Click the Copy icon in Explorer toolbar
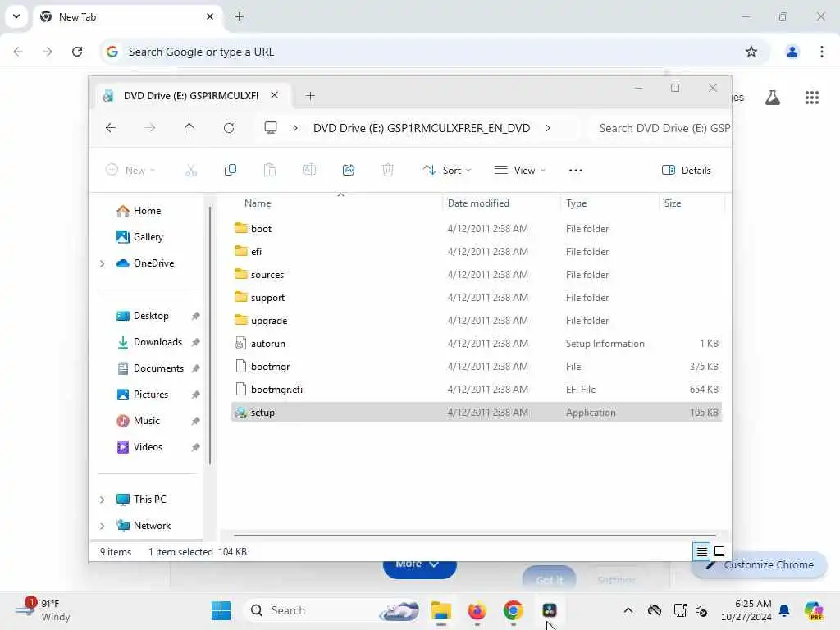This screenshot has height=630, width=840. (231, 171)
